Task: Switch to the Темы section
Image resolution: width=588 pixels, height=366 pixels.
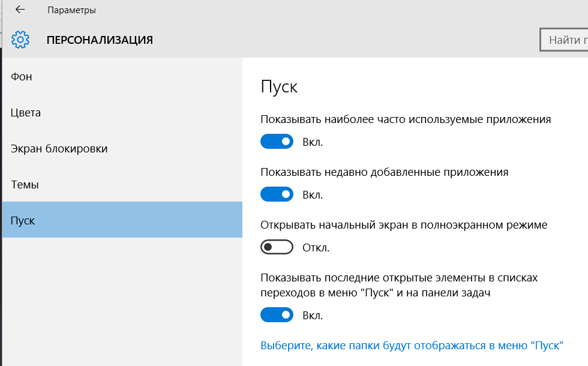Action: pyautogui.click(x=25, y=185)
